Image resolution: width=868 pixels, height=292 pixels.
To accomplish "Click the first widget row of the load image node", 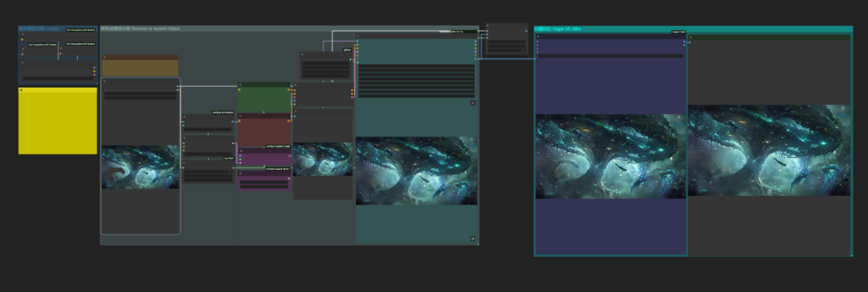I will click(141, 93).
